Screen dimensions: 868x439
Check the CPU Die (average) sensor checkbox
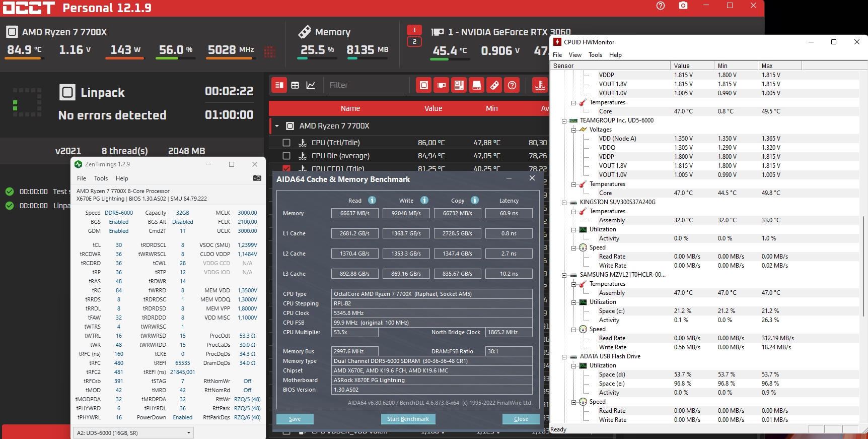point(286,156)
